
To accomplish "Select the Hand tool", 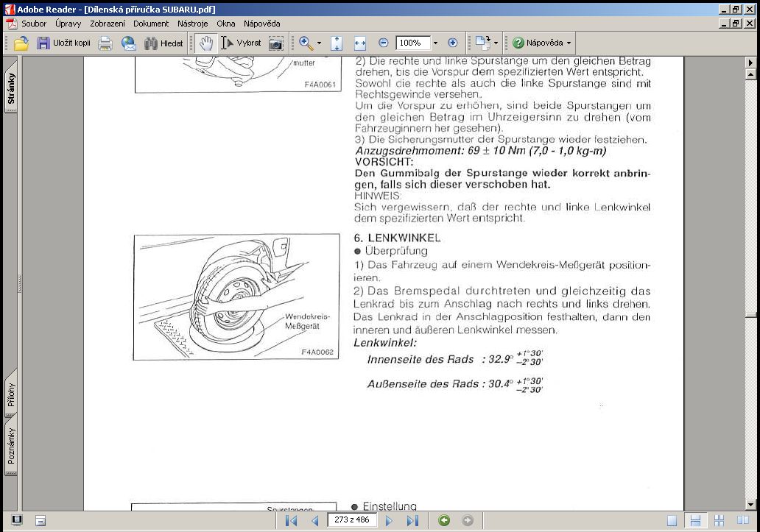I will click(x=206, y=43).
